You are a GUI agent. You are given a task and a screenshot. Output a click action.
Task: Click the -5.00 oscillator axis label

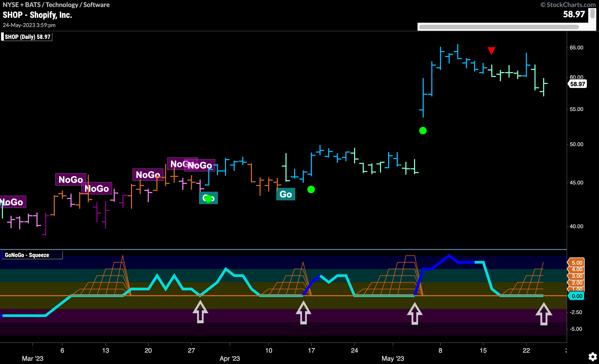pos(576,329)
